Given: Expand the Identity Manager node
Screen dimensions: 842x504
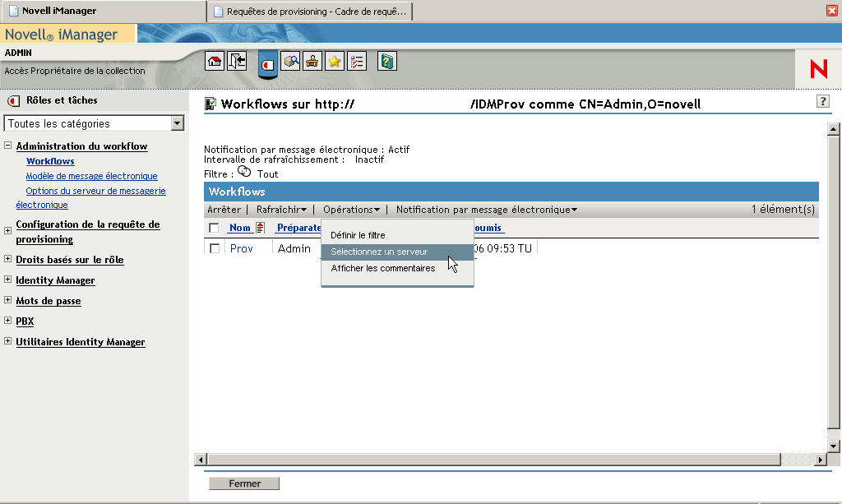Looking at the screenshot, I should coord(7,279).
